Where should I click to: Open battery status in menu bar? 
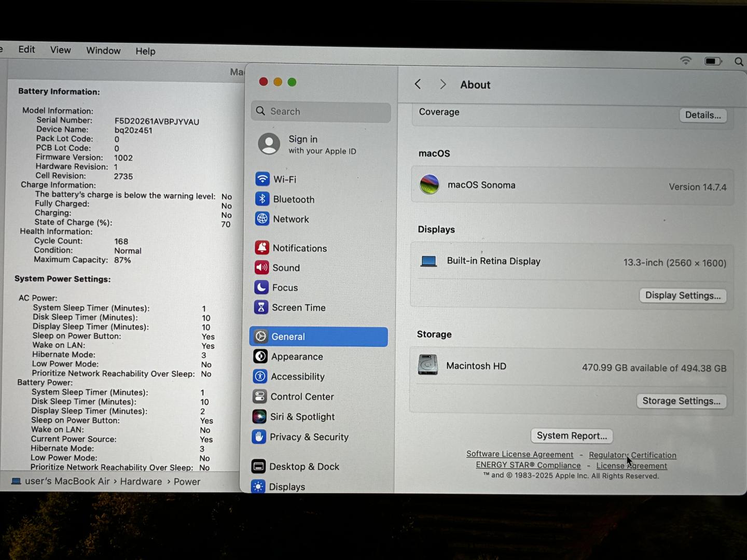pos(713,61)
